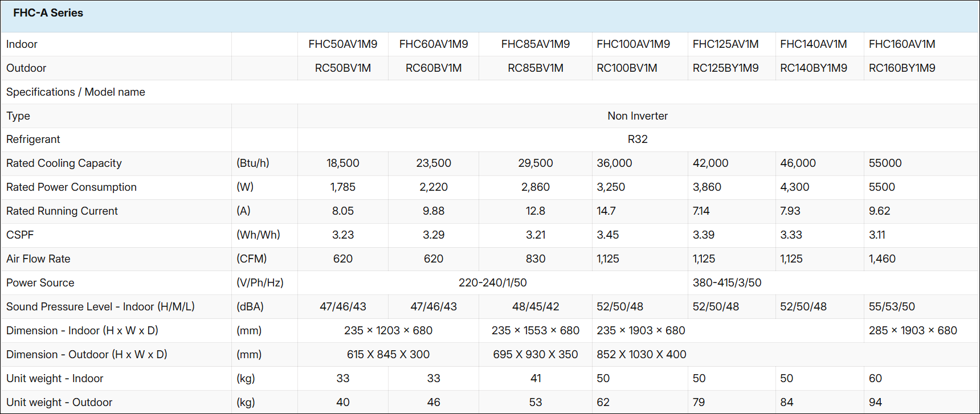Select the 55/53/50 sound pressure value

click(x=891, y=307)
